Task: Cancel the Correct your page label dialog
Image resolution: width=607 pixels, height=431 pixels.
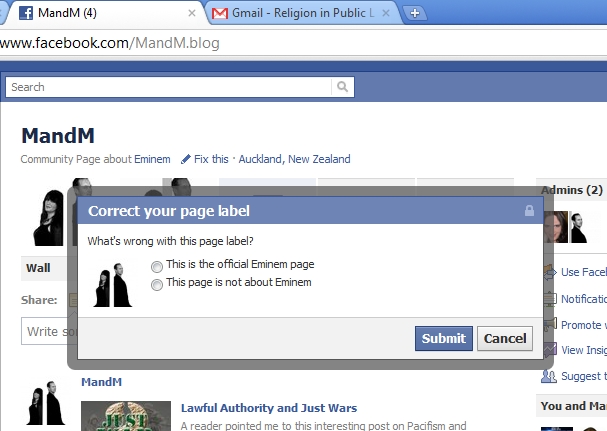Action: click(505, 338)
